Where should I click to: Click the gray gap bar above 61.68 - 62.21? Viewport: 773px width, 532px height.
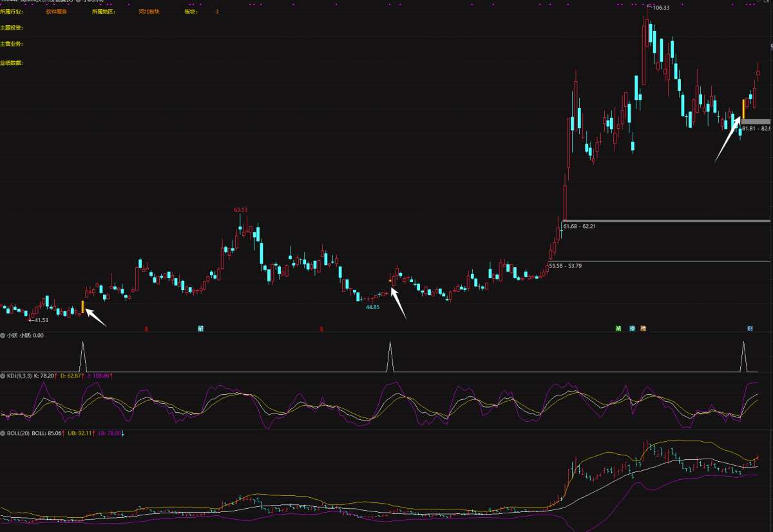pos(666,221)
